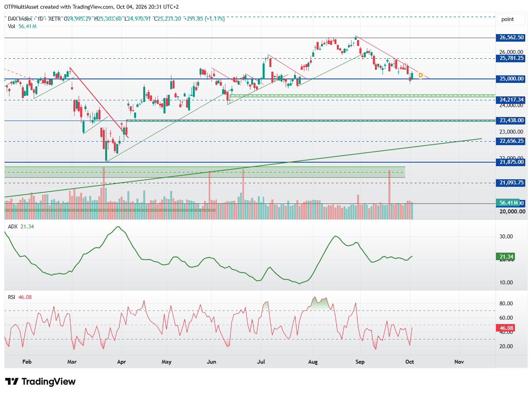Click the Vol indicator legend

point(22,26)
